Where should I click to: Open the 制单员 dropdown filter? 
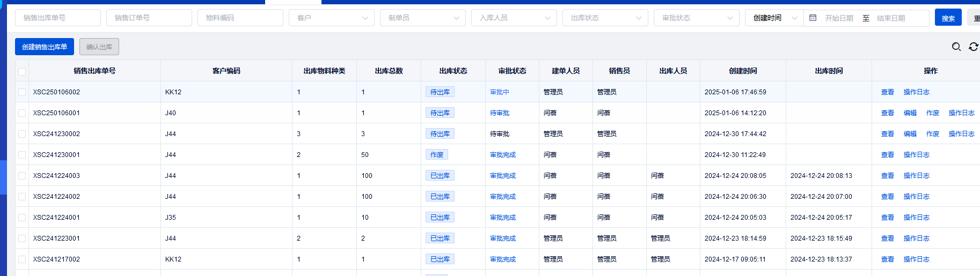coord(423,18)
